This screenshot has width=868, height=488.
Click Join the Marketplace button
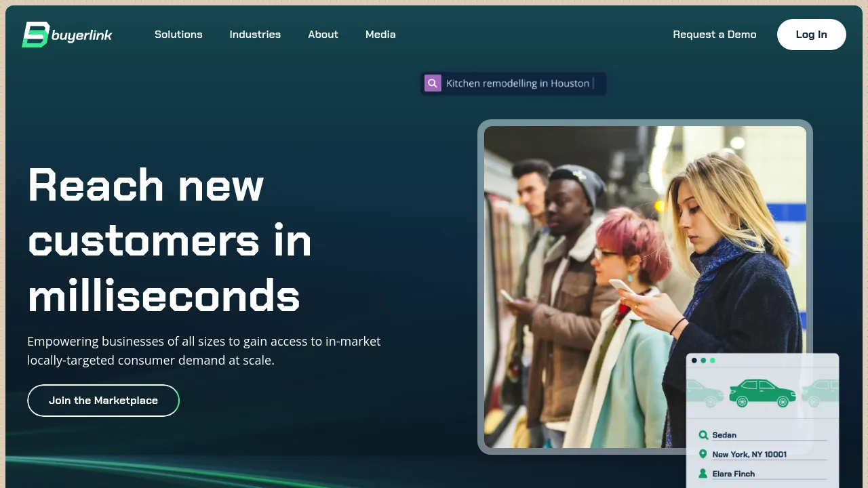(x=103, y=401)
